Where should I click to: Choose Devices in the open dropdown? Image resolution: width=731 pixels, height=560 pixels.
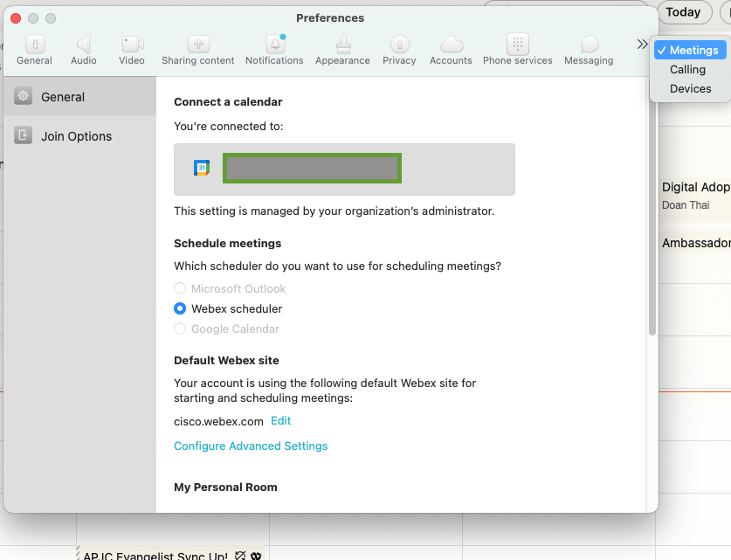(x=690, y=88)
